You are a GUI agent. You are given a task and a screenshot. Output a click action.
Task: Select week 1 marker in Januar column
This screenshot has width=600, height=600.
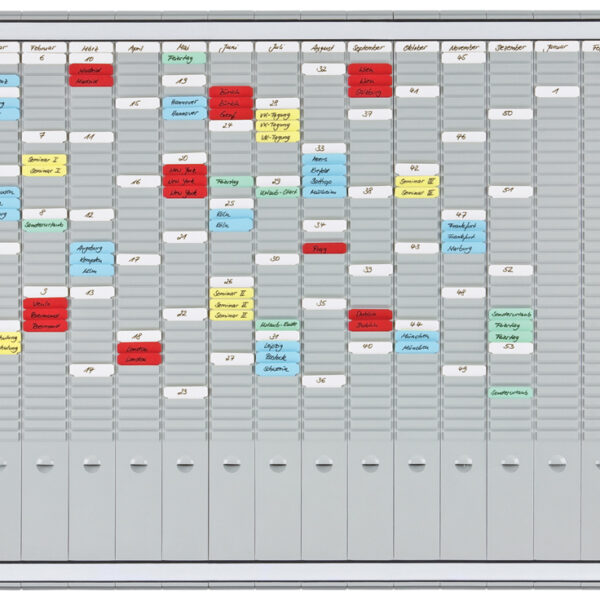click(556, 91)
